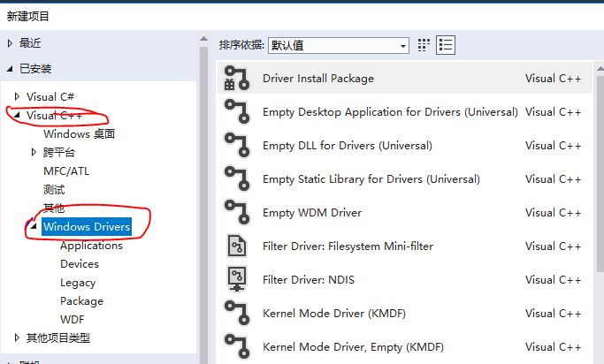Click template list scrollbar up arrow
This screenshot has height=364, width=604.
pos(600,69)
